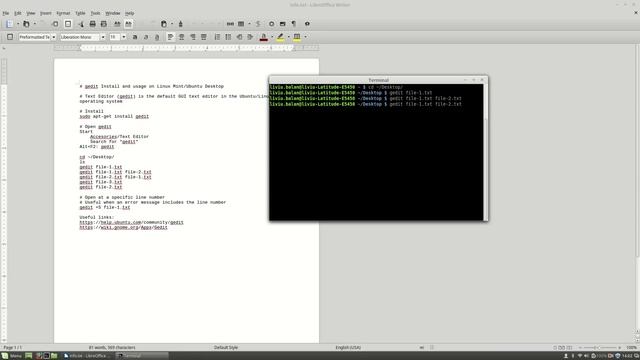
Task: Open the Tools menu
Action: pos(95,13)
